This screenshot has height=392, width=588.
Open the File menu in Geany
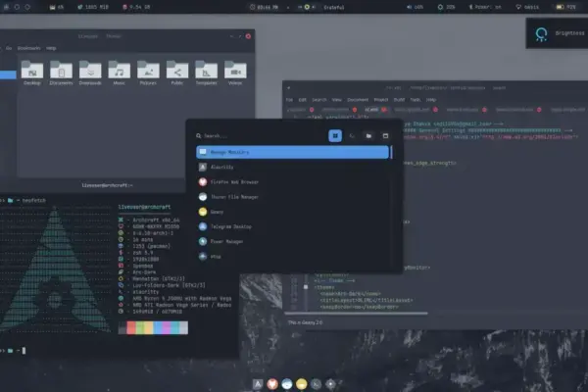[x=289, y=100]
